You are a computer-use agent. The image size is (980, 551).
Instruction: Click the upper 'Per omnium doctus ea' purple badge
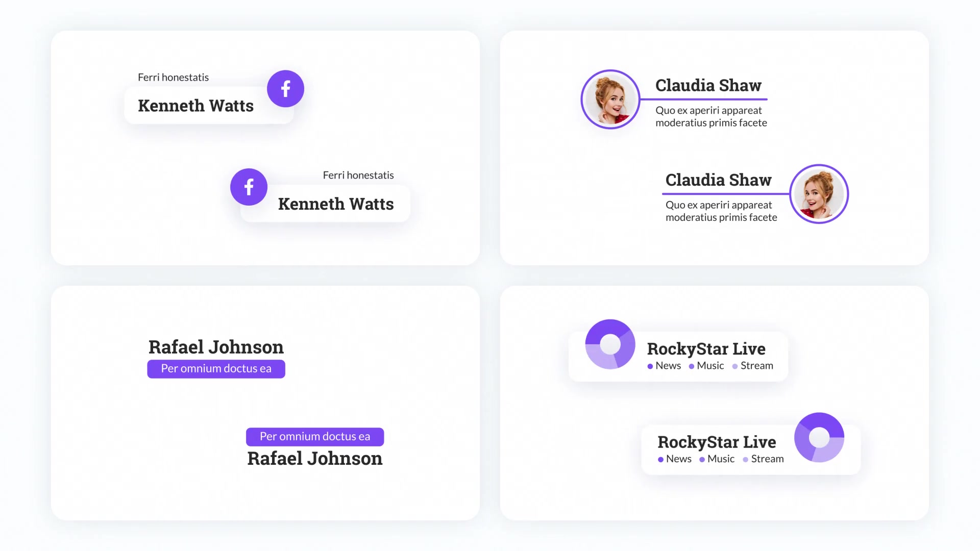tap(216, 369)
